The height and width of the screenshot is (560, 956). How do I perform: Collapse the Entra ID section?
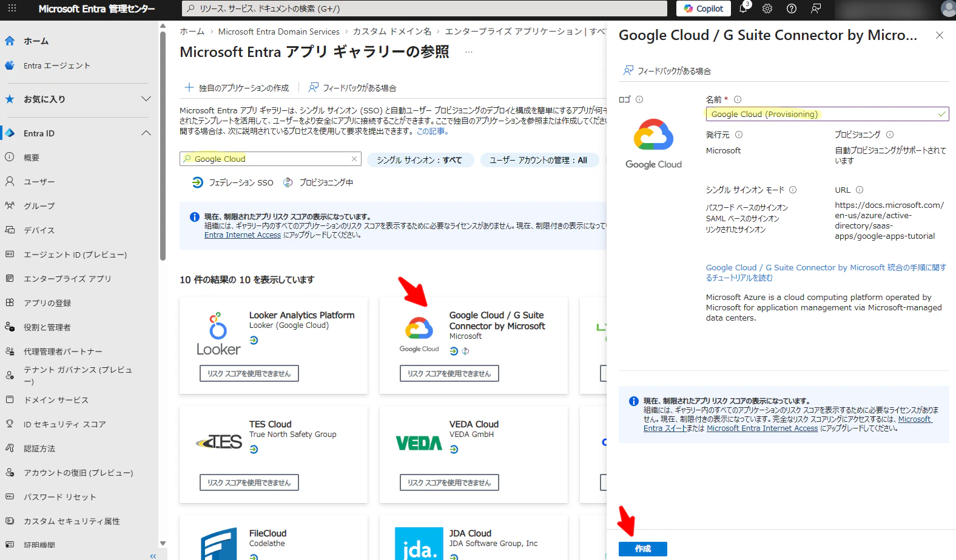tap(146, 133)
